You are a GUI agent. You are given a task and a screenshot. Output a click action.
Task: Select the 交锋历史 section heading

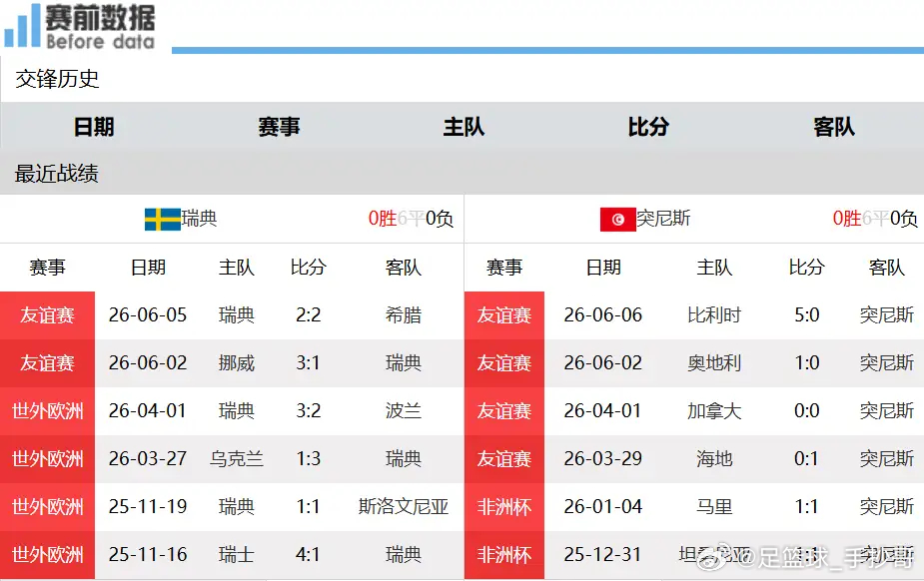(57, 79)
